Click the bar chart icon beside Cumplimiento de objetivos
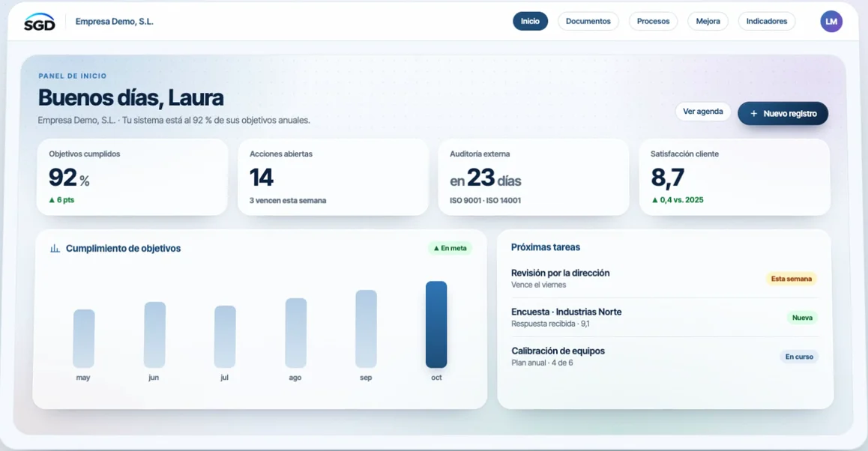The width and height of the screenshot is (868, 451). (x=55, y=249)
